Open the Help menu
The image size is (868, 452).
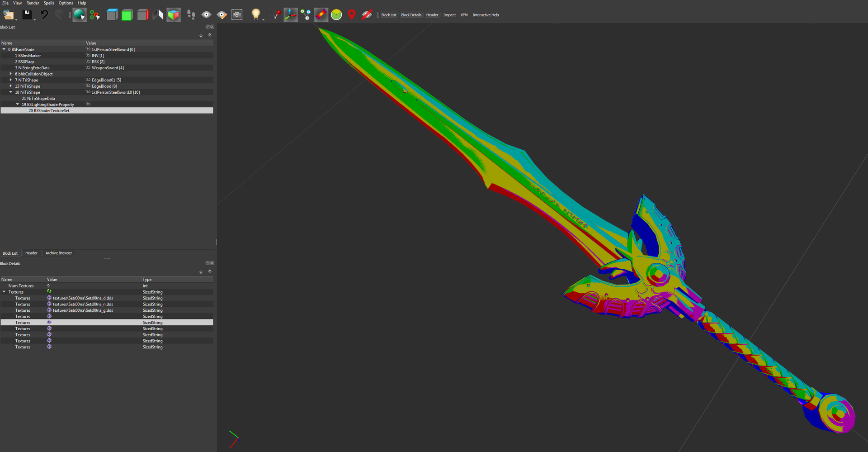(82, 3)
